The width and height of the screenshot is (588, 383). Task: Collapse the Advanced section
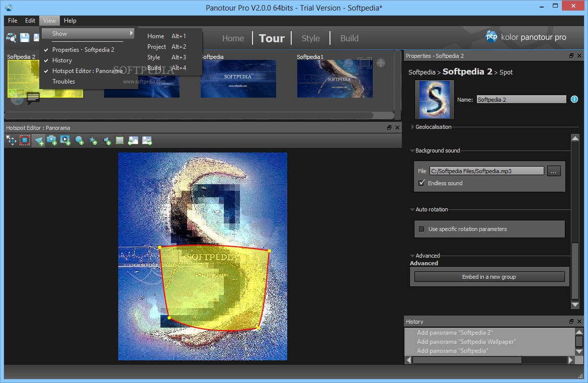point(412,256)
